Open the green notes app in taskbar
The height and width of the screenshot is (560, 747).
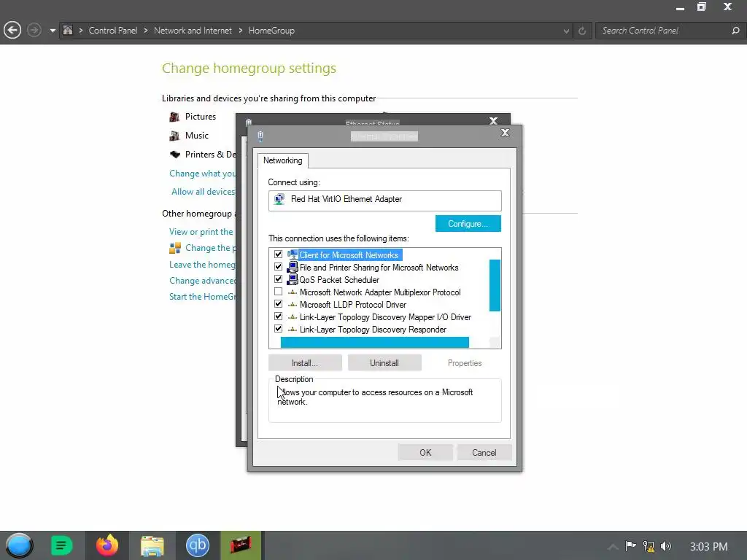tap(61, 545)
